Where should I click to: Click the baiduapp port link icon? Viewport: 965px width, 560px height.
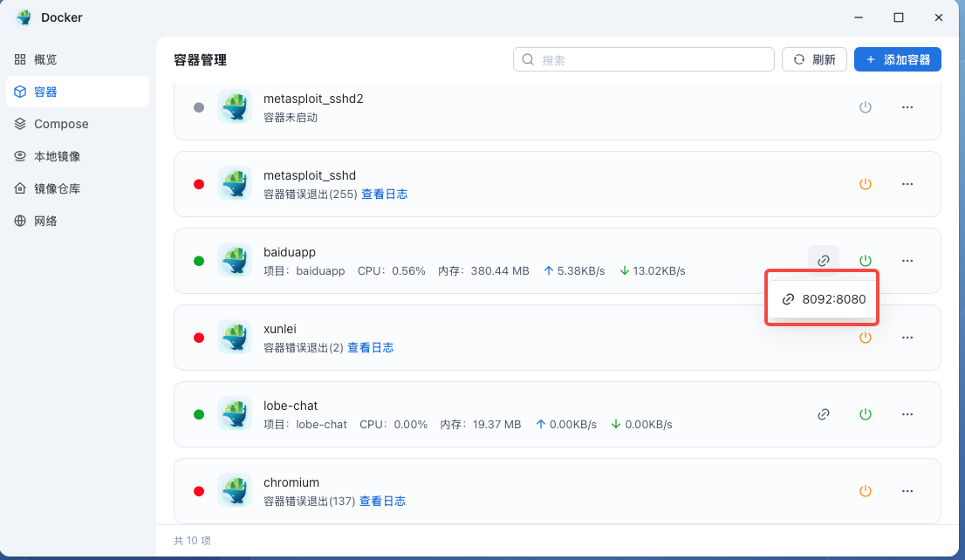point(824,261)
